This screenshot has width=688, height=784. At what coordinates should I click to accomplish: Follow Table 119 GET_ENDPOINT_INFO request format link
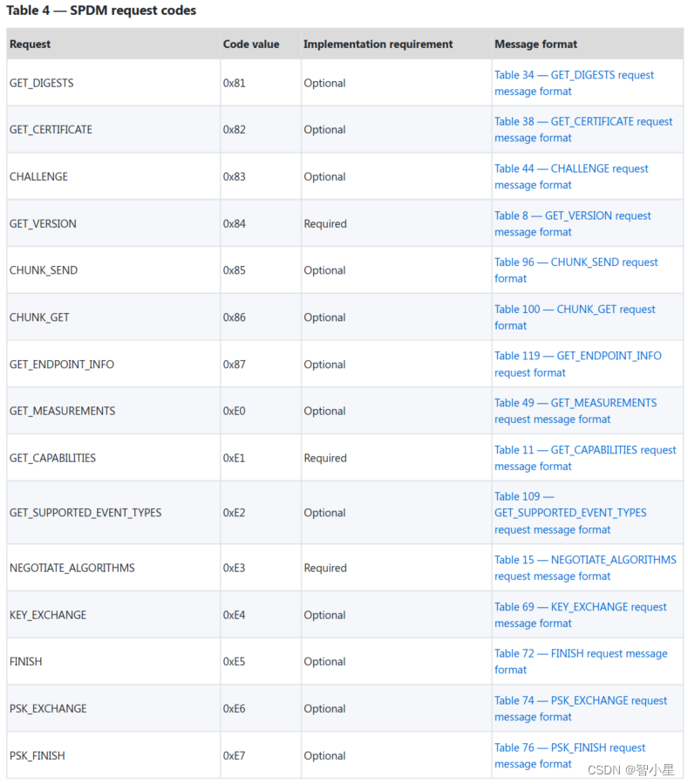pos(577,364)
